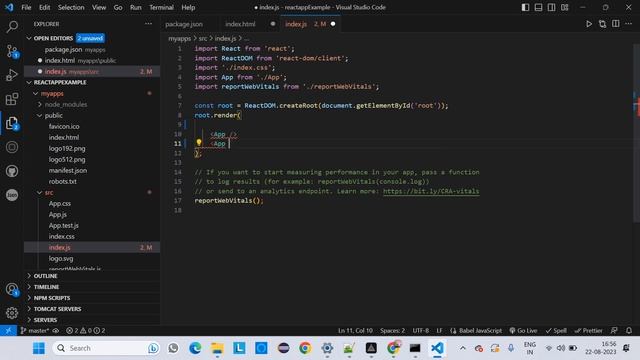The image size is (640, 360).
Task: Change language mode Babel JavaScript
Action: pyautogui.click(x=480, y=331)
